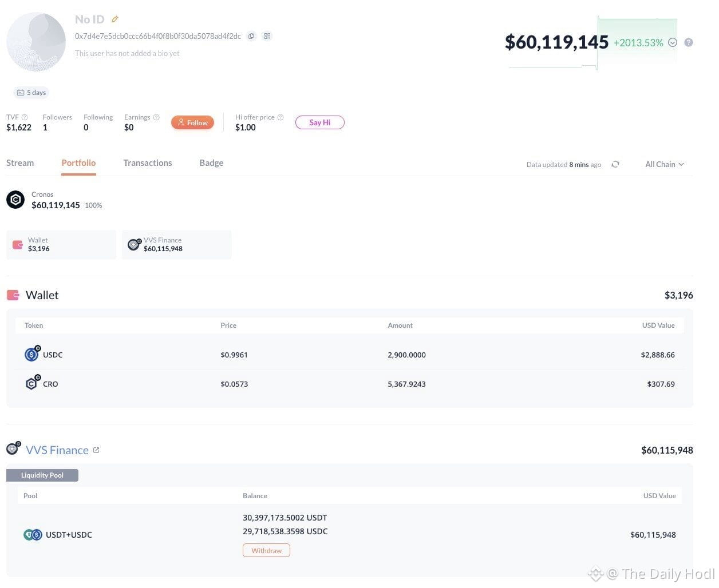Click the CRO USD value $307.69
The height and width of the screenshot is (588, 719).
tap(661, 384)
